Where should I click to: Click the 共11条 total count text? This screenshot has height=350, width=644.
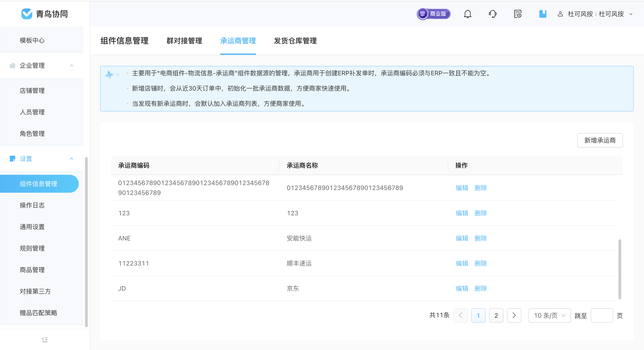439,315
